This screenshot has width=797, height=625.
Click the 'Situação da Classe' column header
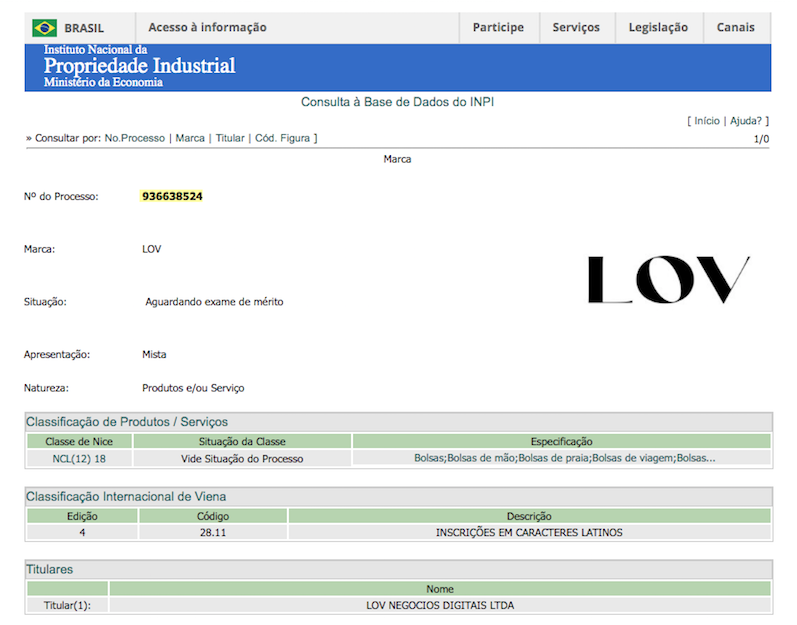tap(242, 442)
